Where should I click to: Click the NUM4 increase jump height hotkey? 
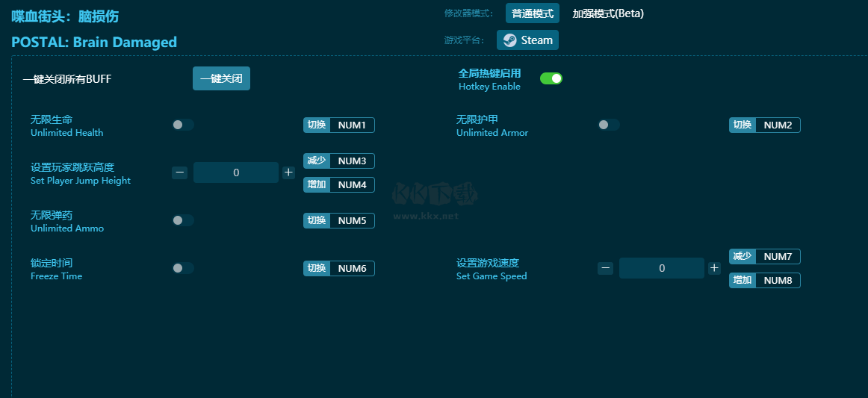[x=339, y=185]
